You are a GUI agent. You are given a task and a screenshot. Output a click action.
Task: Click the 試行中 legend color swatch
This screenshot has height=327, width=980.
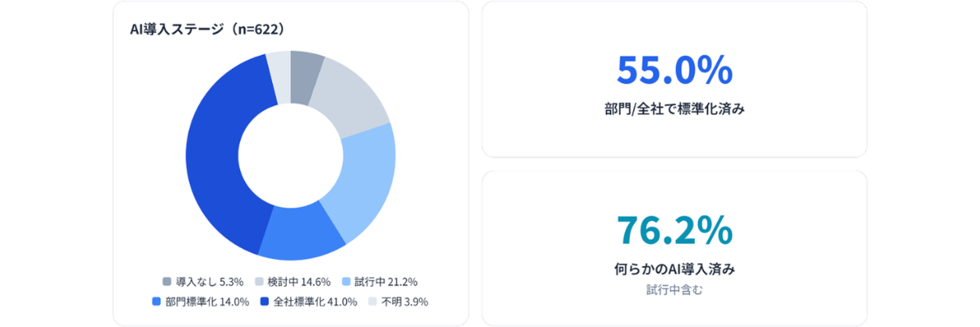347,282
